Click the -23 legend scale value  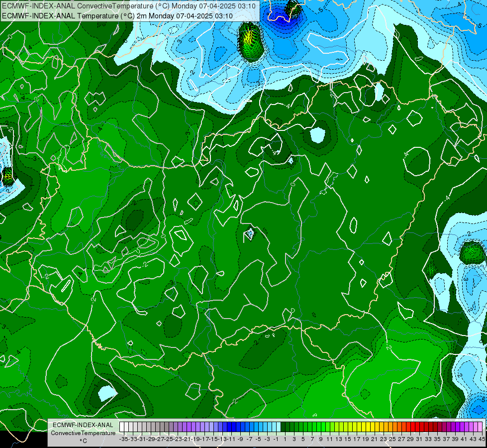pyautogui.click(x=178, y=439)
